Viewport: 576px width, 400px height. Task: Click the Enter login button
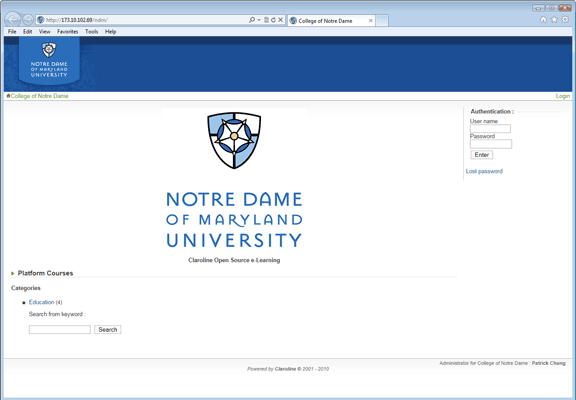pos(482,155)
